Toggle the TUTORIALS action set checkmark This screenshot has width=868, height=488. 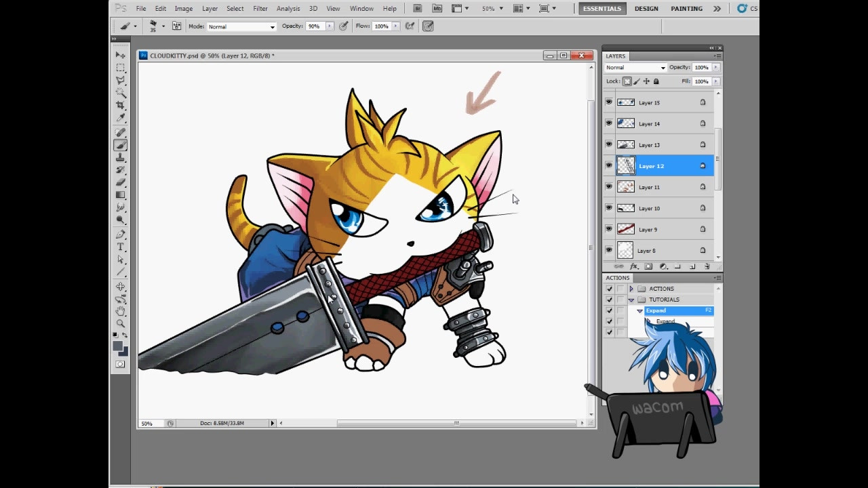[609, 300]
